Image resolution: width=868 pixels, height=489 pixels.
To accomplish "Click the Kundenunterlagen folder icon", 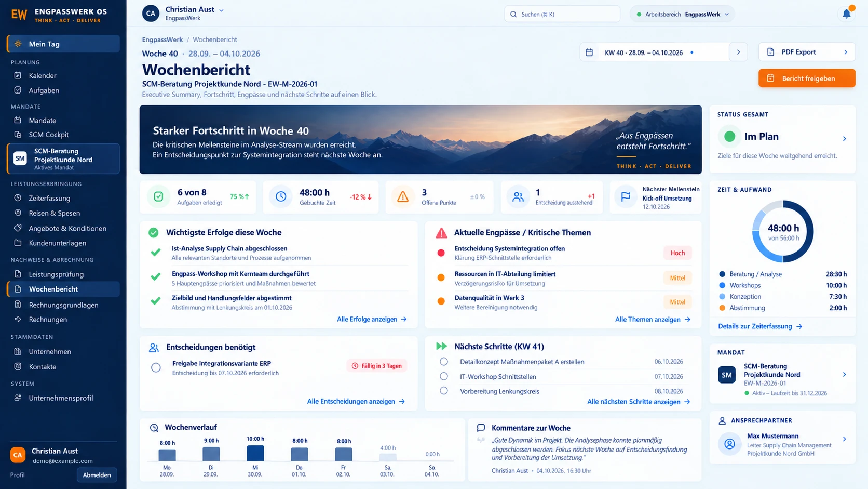I will pyautogui.click(x=18, y=243).
